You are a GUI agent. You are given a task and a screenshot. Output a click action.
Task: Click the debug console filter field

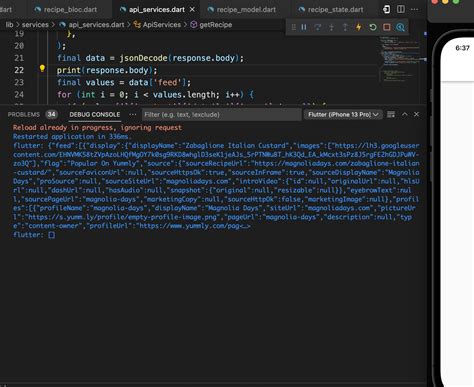tap(222, 115)
